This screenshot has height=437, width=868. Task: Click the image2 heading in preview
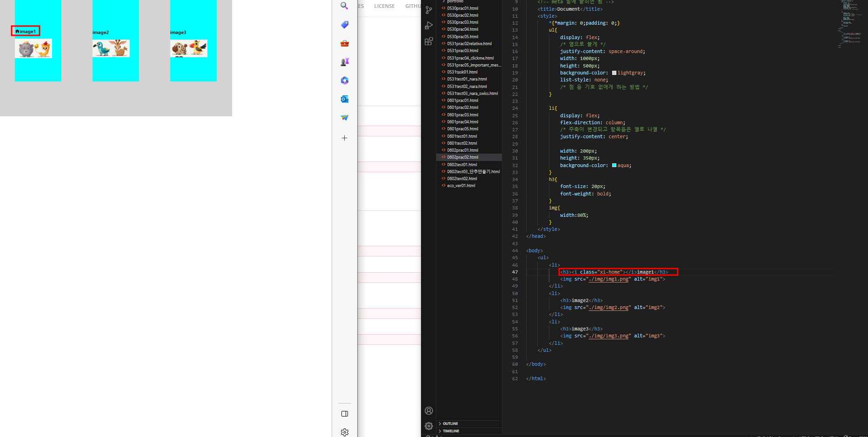100,33
